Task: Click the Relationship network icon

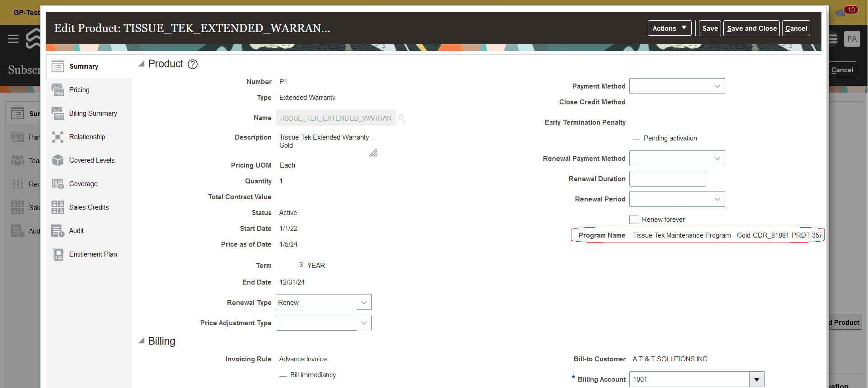Action: (58, 137)
